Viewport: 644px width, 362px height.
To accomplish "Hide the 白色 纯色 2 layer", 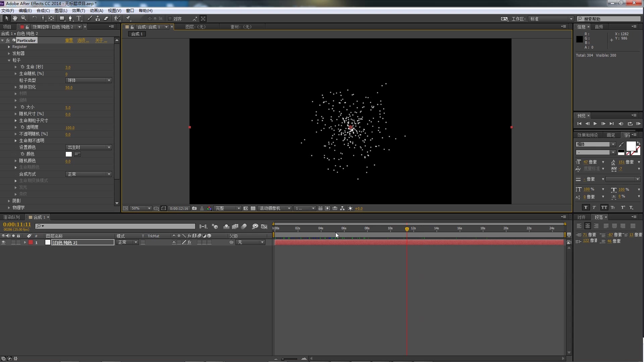I will point(3,242).
